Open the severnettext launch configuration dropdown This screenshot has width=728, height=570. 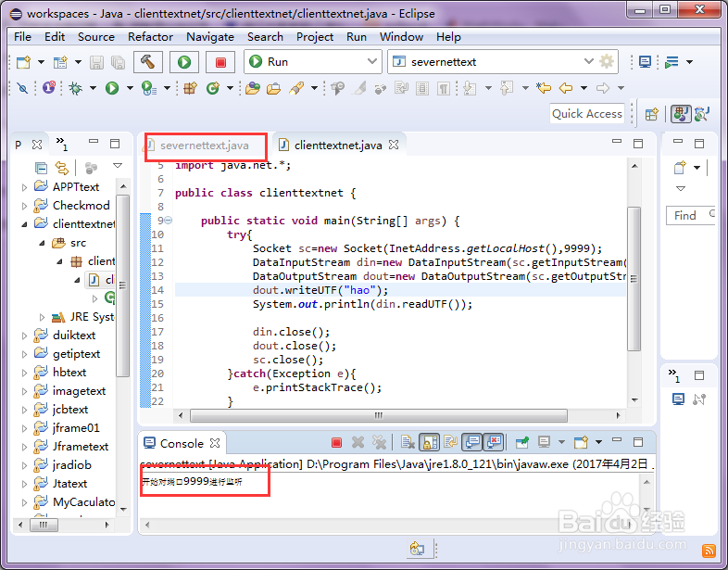click(589, 61)
